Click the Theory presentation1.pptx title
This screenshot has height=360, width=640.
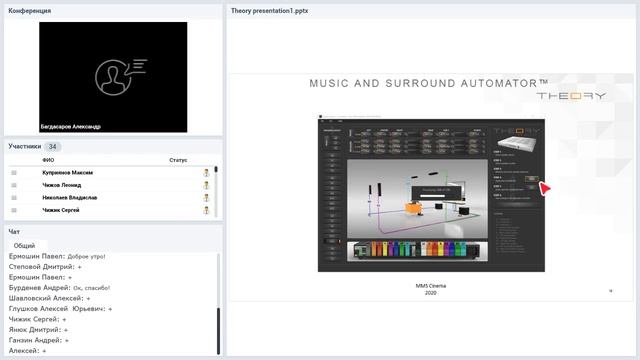tap(269, 11)
